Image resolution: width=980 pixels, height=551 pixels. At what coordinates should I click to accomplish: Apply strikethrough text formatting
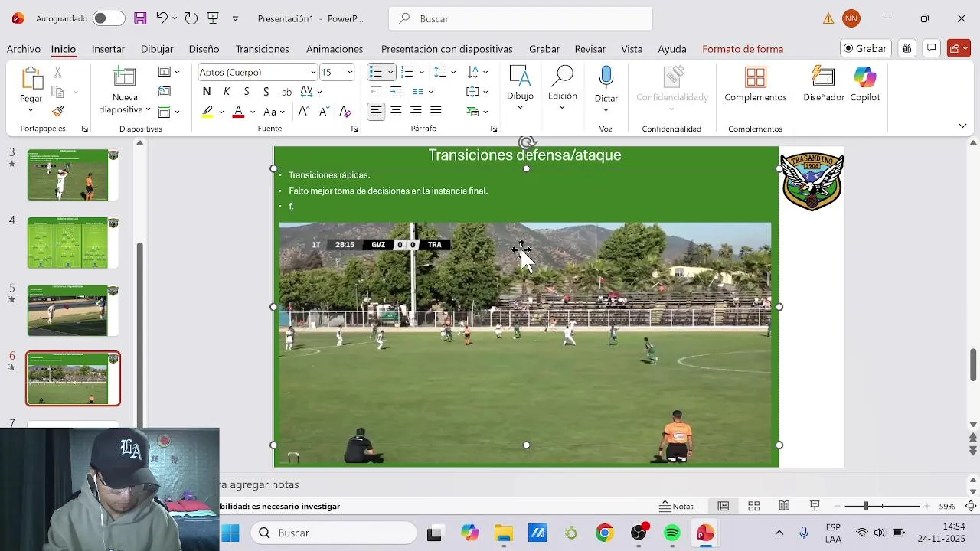(286, 92)
